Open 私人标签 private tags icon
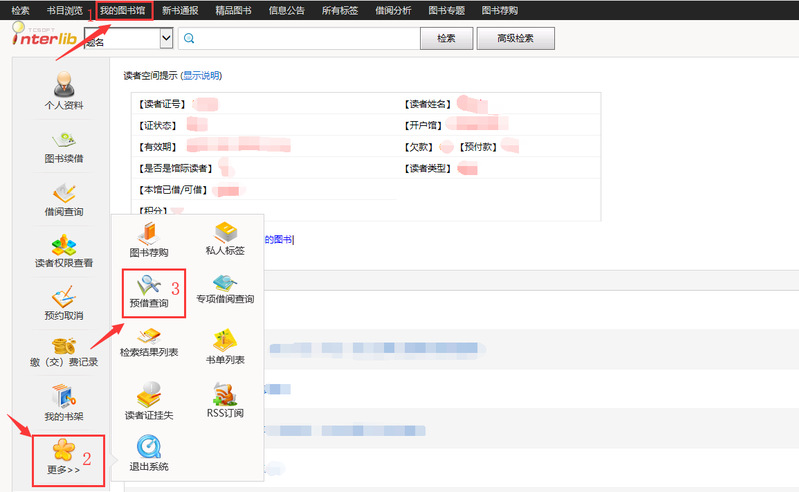 (x=224, y=236)
